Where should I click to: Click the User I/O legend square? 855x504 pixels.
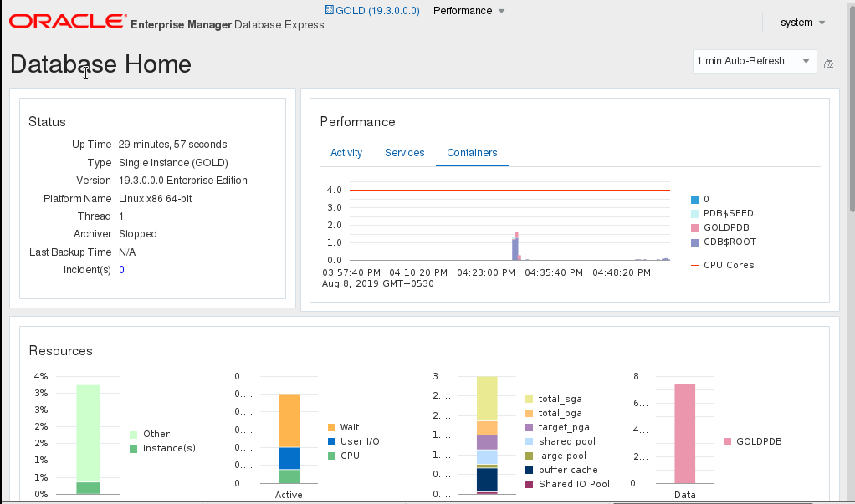coord(332,442)
